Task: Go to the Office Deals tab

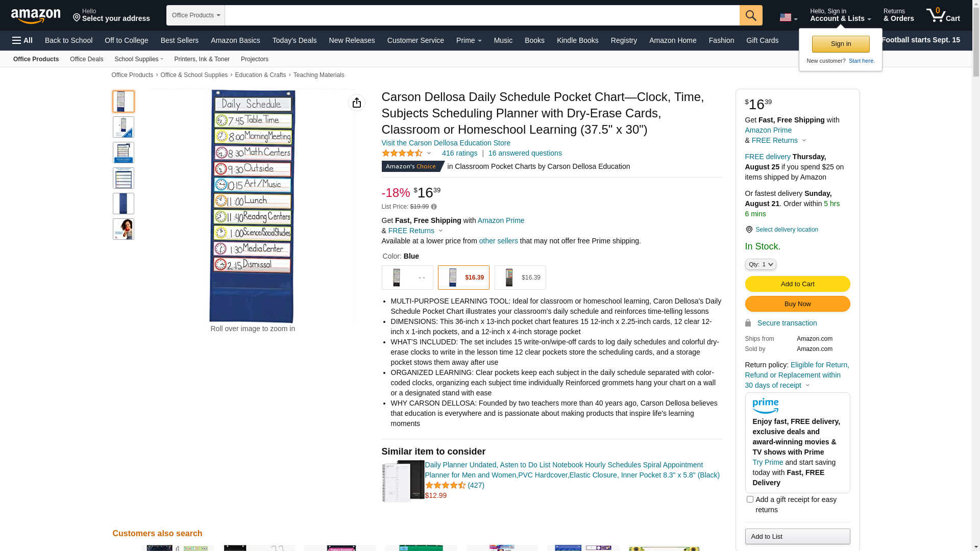Action: click(x=86, y=59)
